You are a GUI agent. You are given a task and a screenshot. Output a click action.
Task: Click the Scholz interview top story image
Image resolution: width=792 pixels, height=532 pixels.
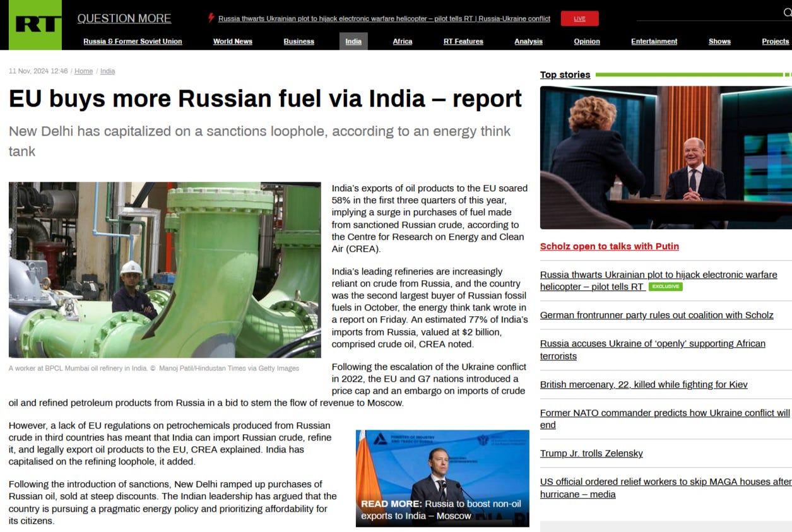click(666, 158)
